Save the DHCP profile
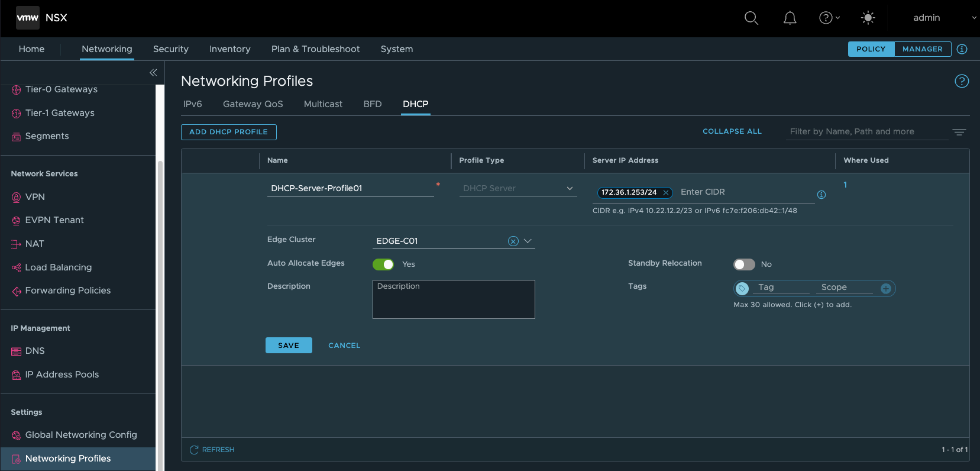 pyautogui.click(x=289, y=346)
